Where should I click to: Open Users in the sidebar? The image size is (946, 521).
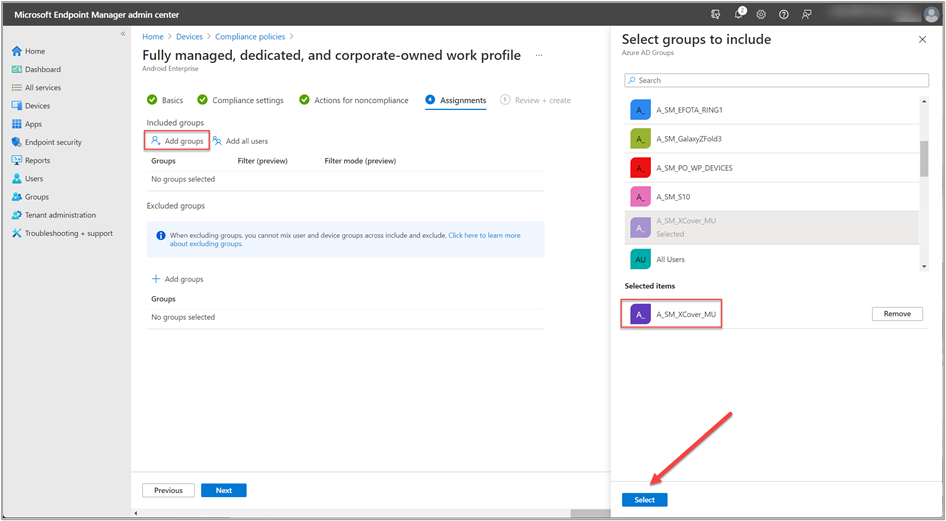pyautogui.click(x=27, y=178)
